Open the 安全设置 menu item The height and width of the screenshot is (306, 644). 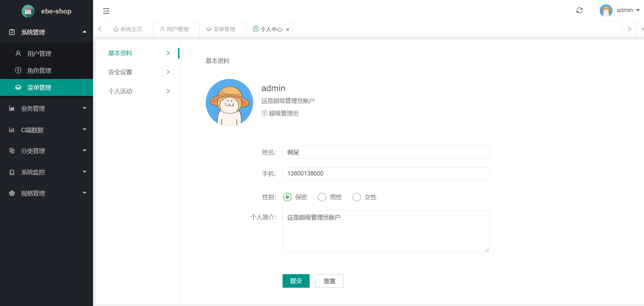pyautogui.click(x=120, y=72)
